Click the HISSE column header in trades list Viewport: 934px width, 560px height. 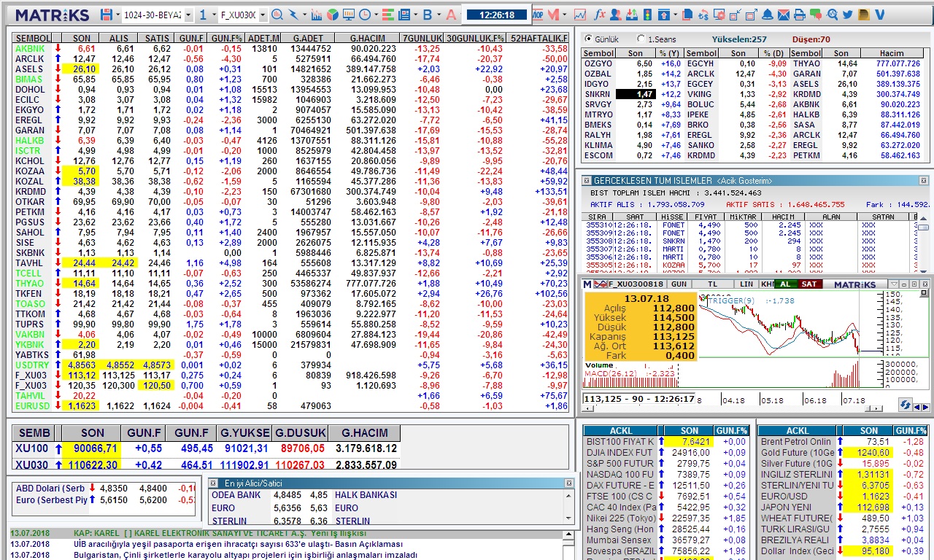[x=673, y=217]
